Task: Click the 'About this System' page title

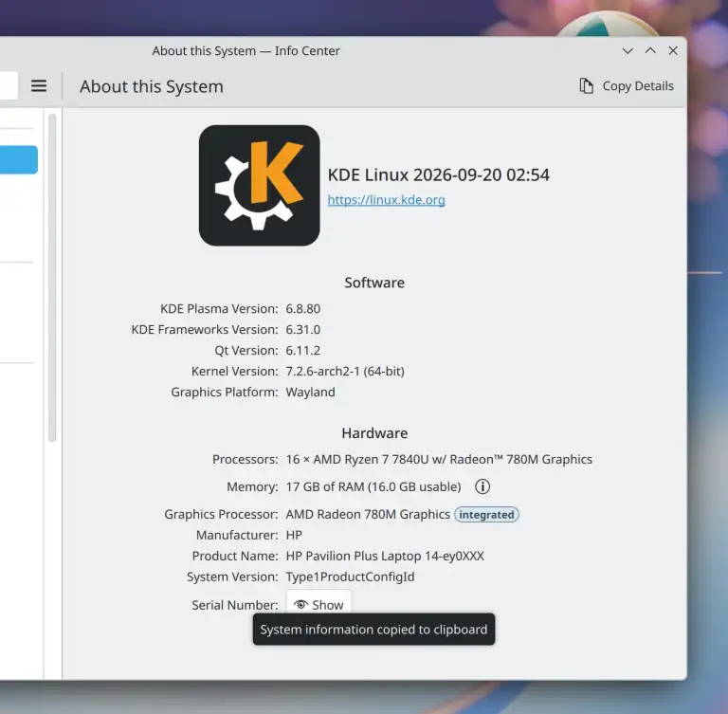Action: (152, 87)
